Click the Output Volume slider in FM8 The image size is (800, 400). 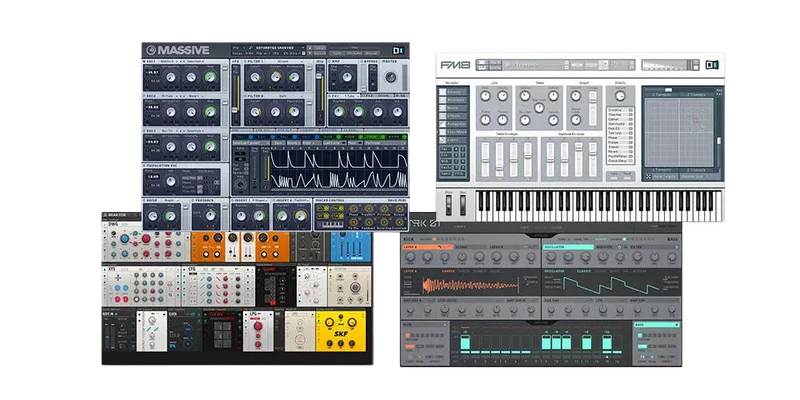[593, 108]
